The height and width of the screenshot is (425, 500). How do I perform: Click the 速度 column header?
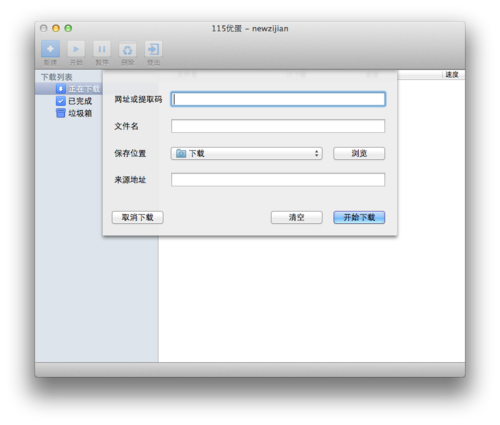click(452, 75)
